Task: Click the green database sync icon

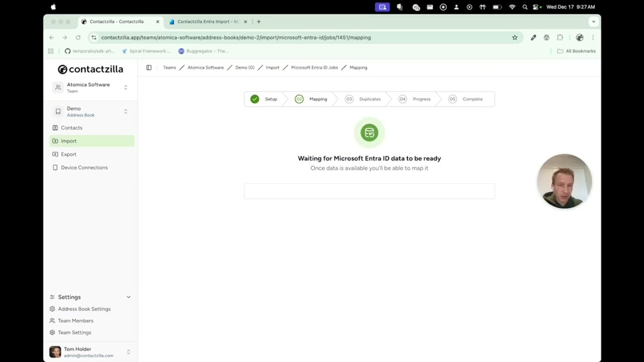Action: click(369, 133)
